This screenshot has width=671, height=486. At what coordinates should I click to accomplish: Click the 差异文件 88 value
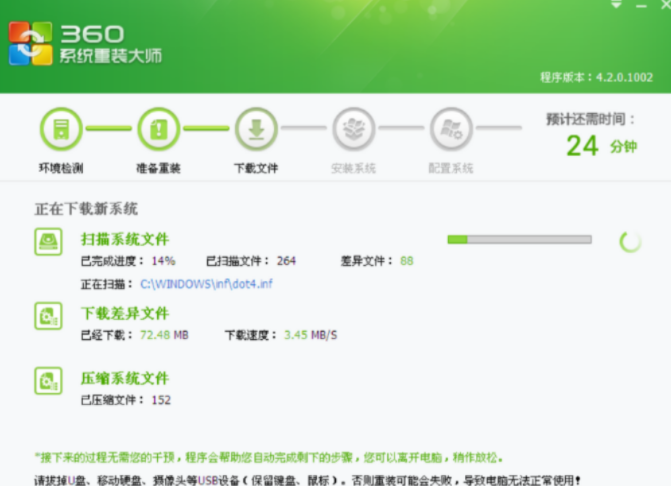click(x=407, y=261)
